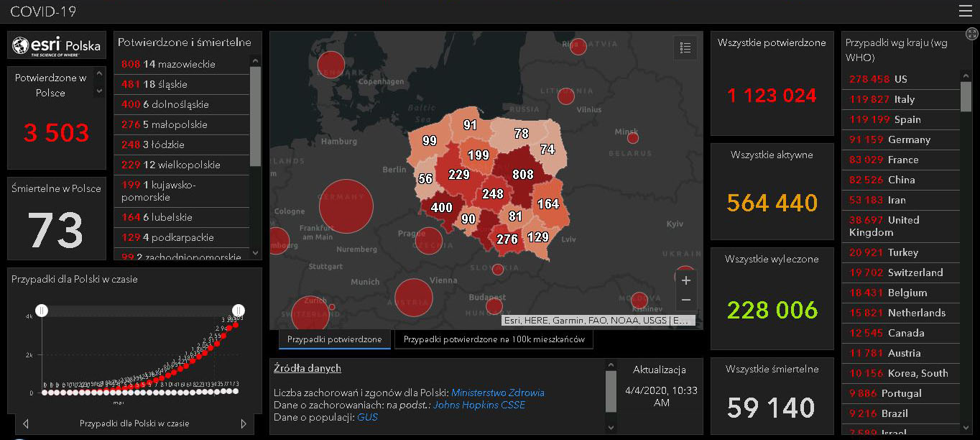
Task: Click the 808 region on the map
Action: point(523,174)
